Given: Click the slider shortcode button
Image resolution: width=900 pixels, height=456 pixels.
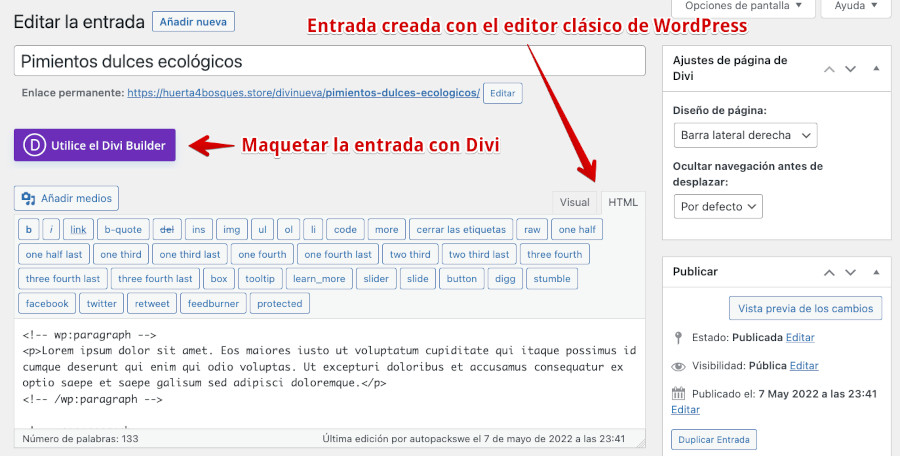Looking at the screenshot, I should tap(376, 279).
